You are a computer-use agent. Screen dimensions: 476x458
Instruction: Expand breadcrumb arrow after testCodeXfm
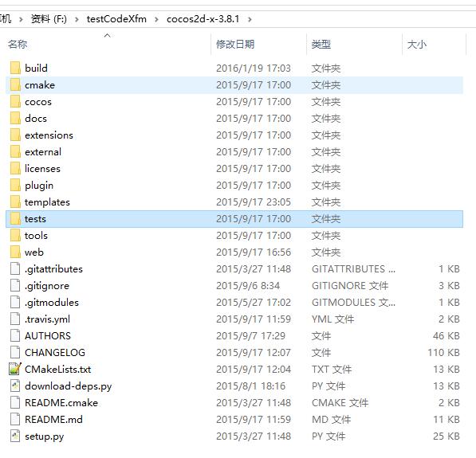point(156,19)
